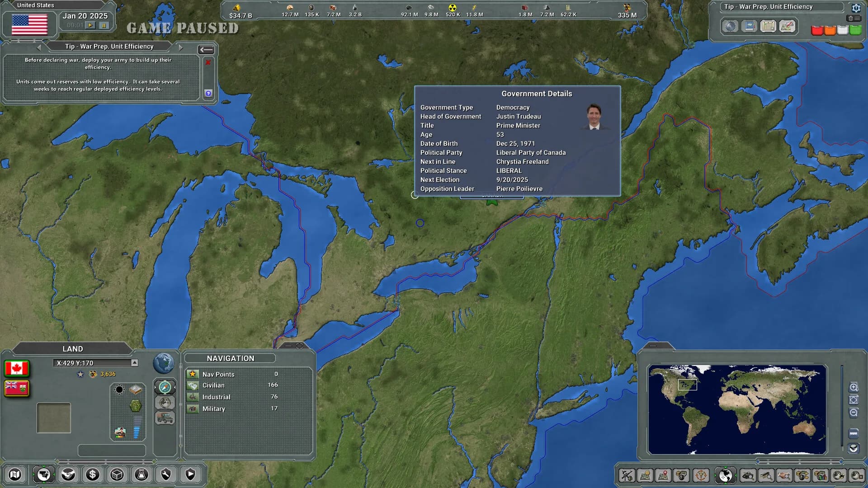Screen dimensions: 868x488
Task: Select the Civilian navigation row
Action: pos(248,385)
